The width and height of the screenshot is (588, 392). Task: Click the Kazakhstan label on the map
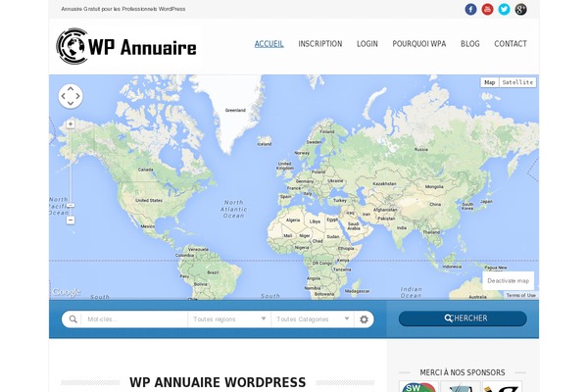pyautogui.click(x=384, y=184)
